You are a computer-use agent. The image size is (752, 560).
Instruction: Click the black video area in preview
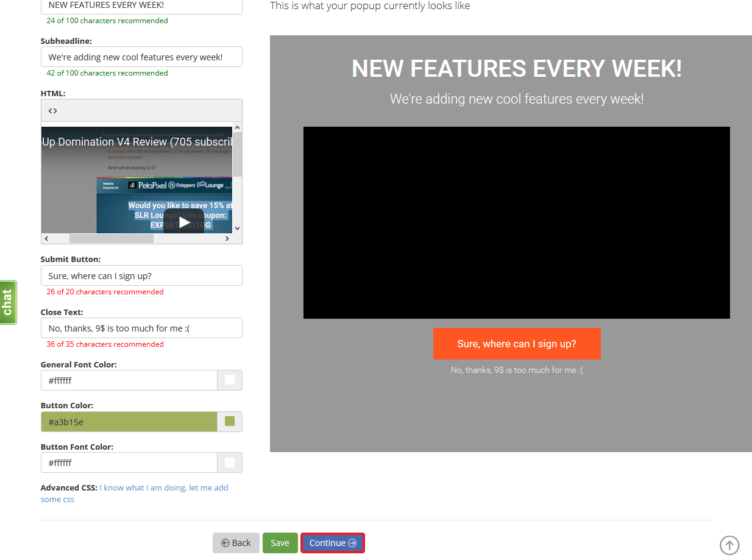pyautogui.click(x=517, y=222)
